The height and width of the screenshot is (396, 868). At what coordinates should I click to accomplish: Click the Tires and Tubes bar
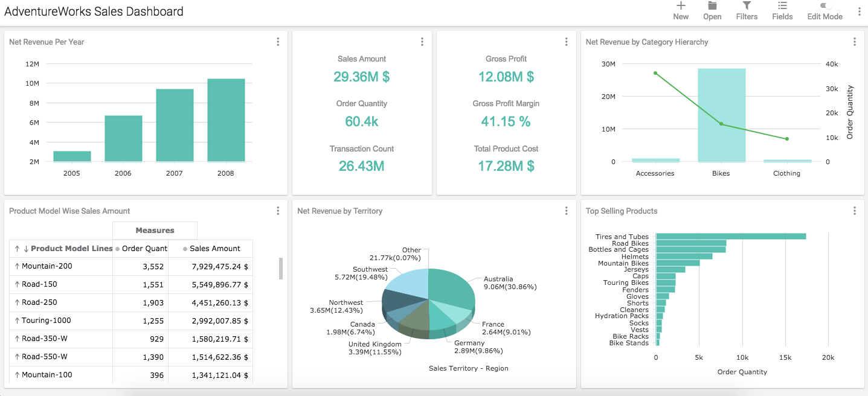pos(731,236)
